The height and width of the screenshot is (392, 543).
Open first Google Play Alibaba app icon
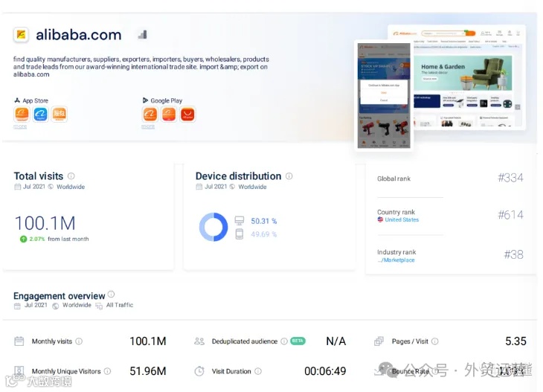point(150,114)
